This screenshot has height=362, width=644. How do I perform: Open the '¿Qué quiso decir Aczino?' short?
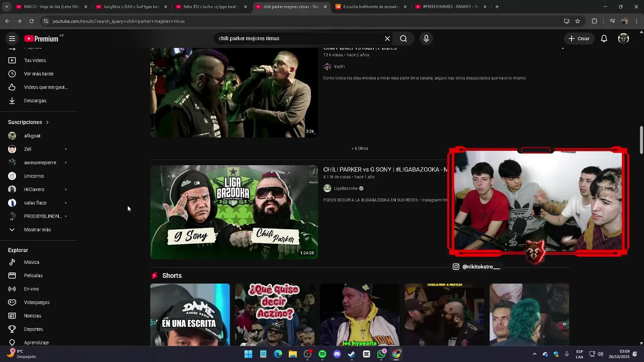[x=275, y=315]
